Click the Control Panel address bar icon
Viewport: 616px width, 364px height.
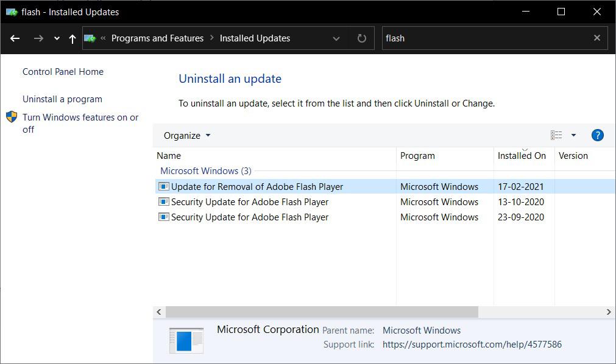[91, 38]
